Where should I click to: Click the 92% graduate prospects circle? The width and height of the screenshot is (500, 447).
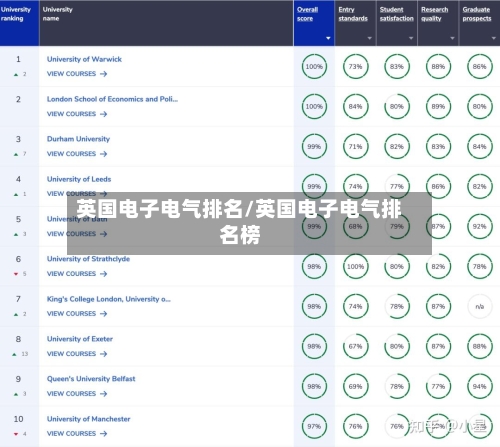point(479,227)
